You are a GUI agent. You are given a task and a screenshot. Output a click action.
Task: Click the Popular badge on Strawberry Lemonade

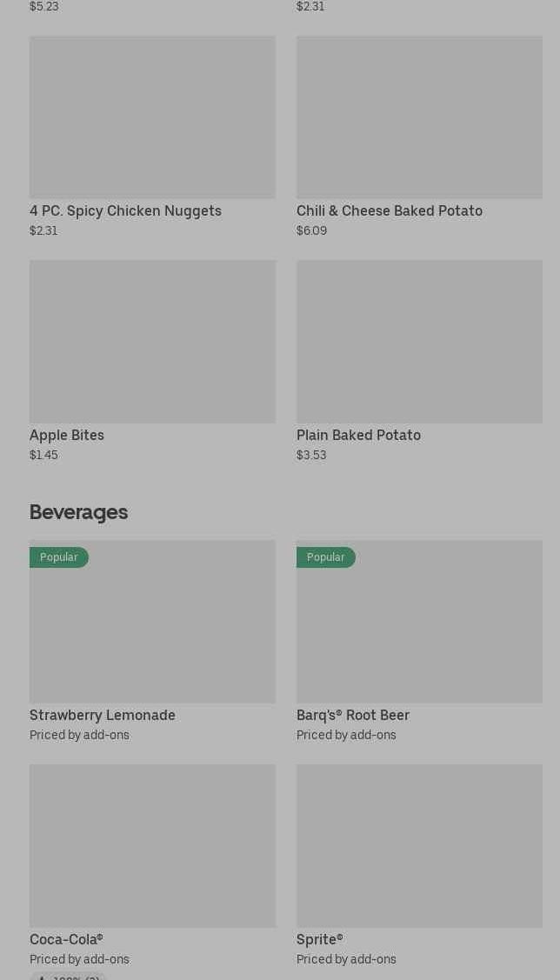[58, 557]
